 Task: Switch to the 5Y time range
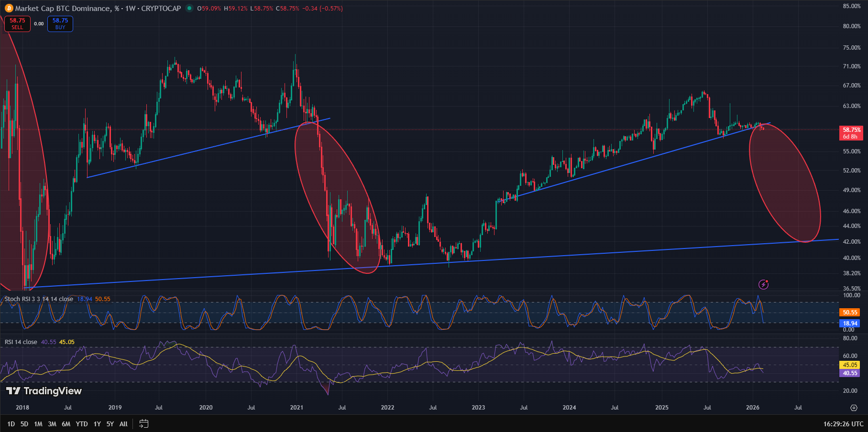click(110, 424)
